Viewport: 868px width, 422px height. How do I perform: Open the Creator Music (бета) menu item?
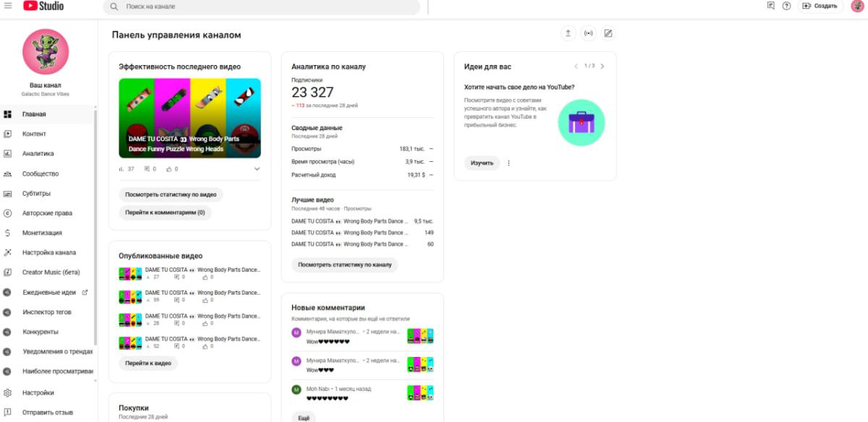point(48,272)
